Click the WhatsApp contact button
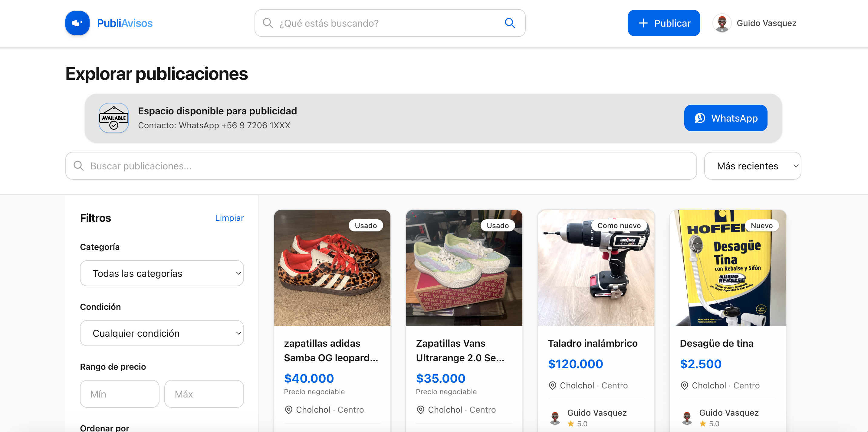The height and width of the screenshot is (432, 868). [725, 118]
